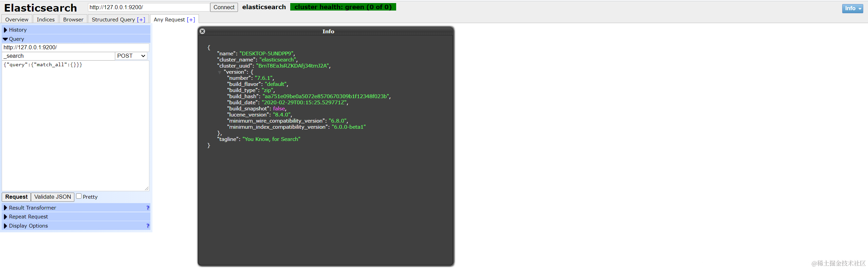The image size is (868, 269).
Task: Click the minimum_wire_compatibility "6.8.0" value
Action: point(337,121)
